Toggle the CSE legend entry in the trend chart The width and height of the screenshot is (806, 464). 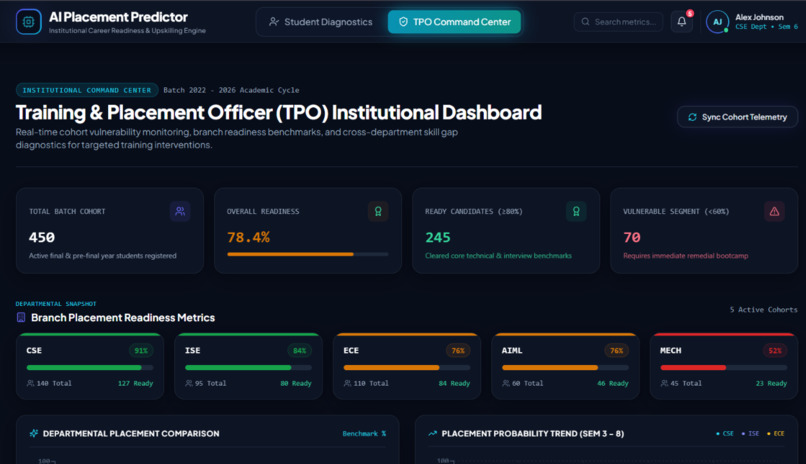(725, 434)
